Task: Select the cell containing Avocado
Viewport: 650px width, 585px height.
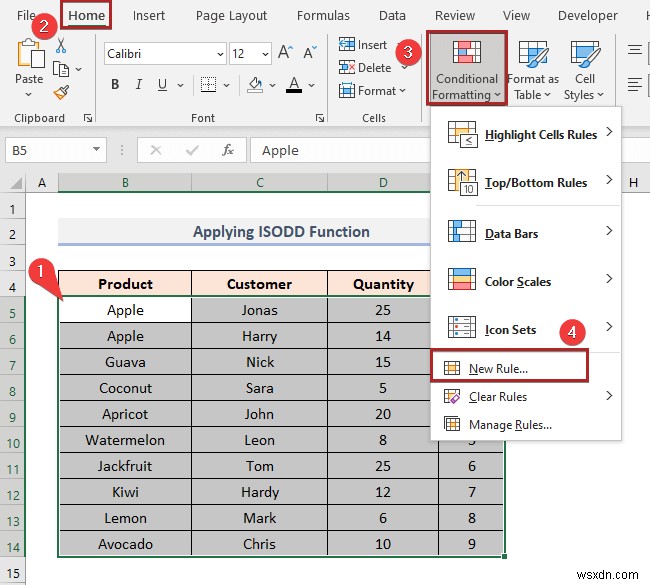Action: pos(125,544)
